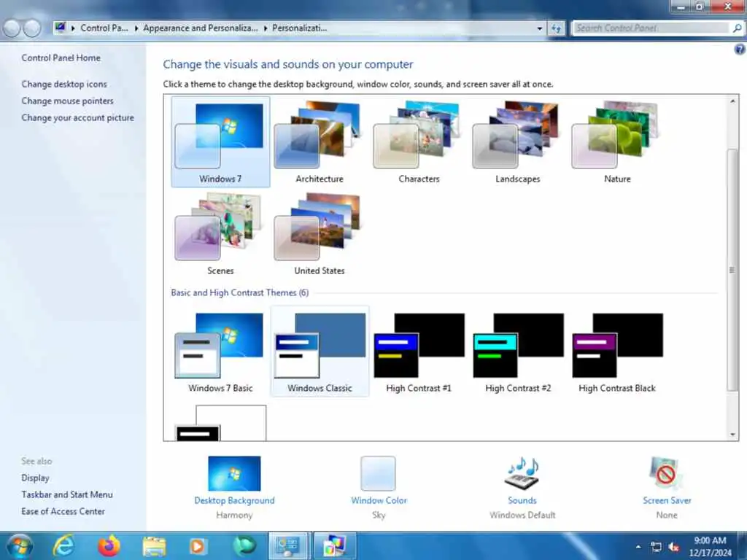The width and height of the screenshot is (747, 560).
Task: Click the theme list scrollbar thumb
Action: pos(732,270)
